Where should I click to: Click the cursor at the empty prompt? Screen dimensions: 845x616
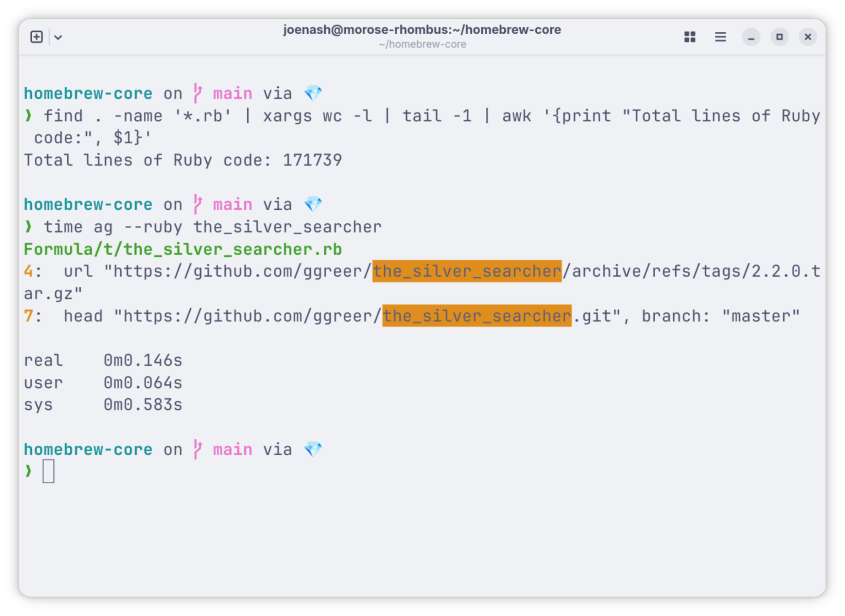(48, 471)
